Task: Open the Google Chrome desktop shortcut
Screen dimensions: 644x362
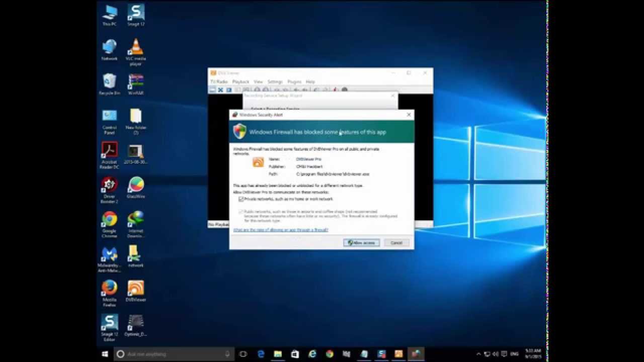Action: pyautogui.click(x=110, y=225)
